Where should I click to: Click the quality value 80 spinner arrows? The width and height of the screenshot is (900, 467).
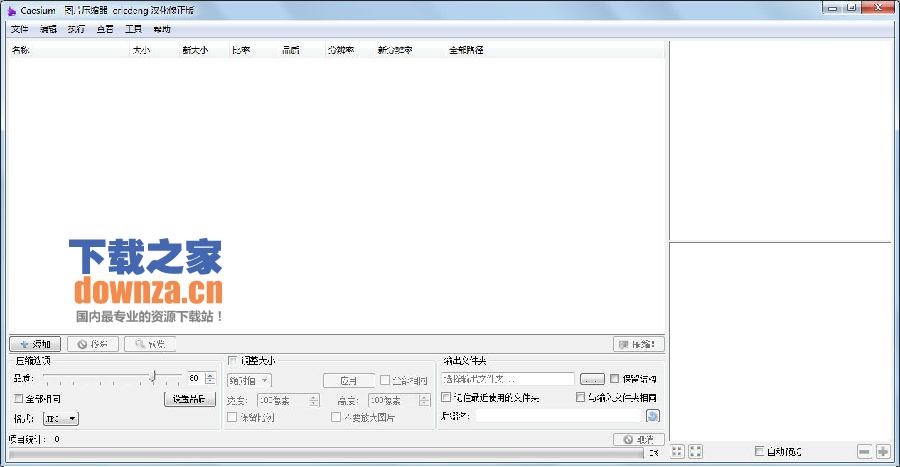click(x=210, y=379)
